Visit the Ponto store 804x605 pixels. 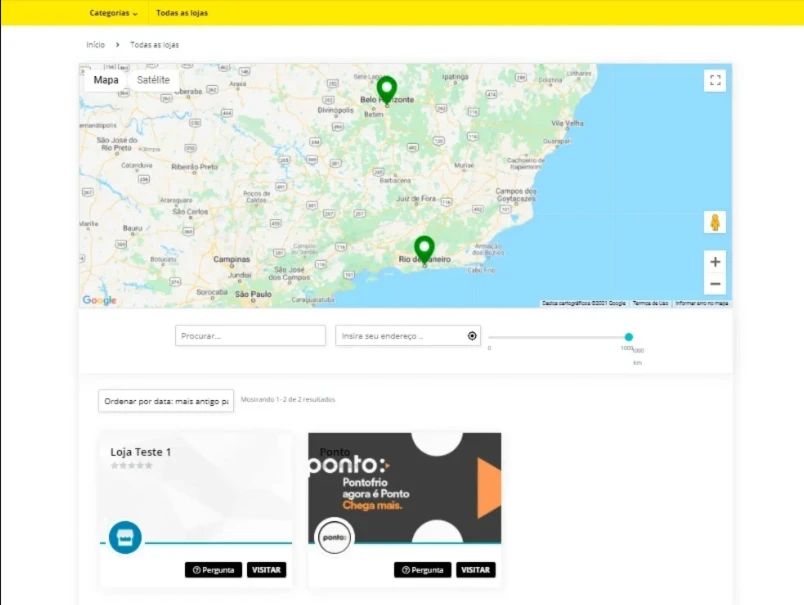tap(475, 570)
